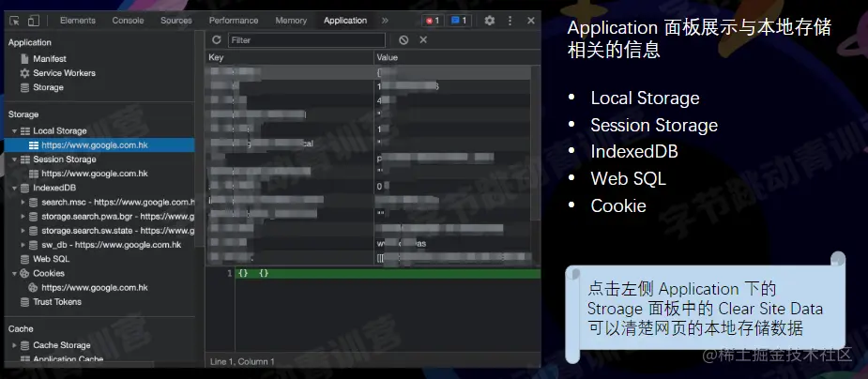Screen dimensions: 868x379
Task: Toggle the device toolbar icon
Action: click(34, 21)
